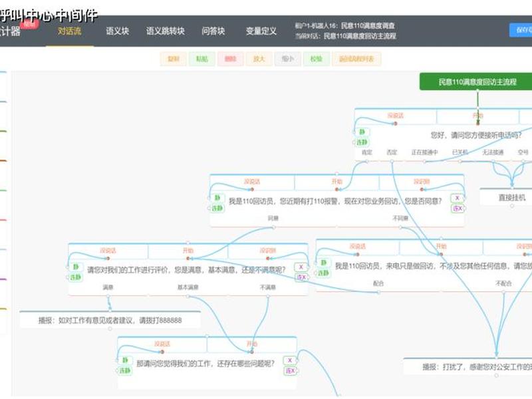532x399 pixels.
Task: Click the output port under 基本满意
Action: [x=188, y=296]
